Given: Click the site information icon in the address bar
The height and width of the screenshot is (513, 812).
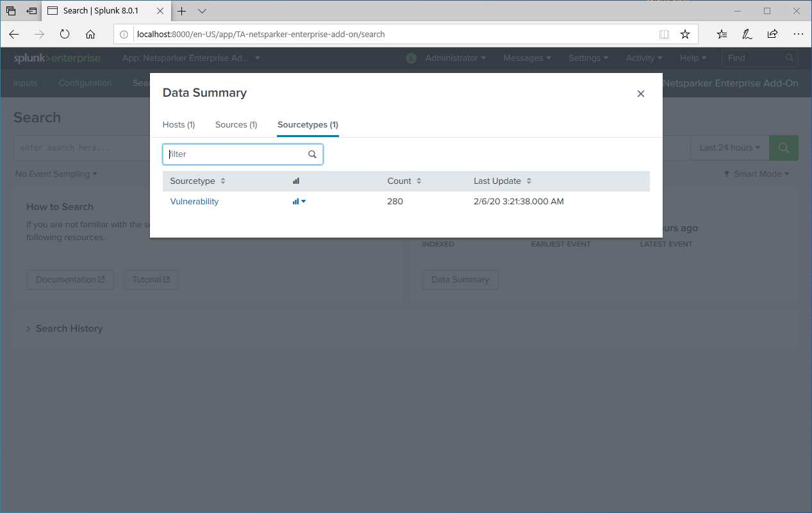Looking at the screenshot, I should pyautogui.click(x=123, y=34).
